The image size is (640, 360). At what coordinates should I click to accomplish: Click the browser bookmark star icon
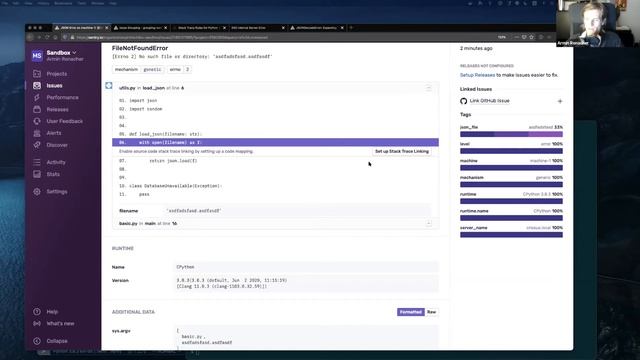531,37
